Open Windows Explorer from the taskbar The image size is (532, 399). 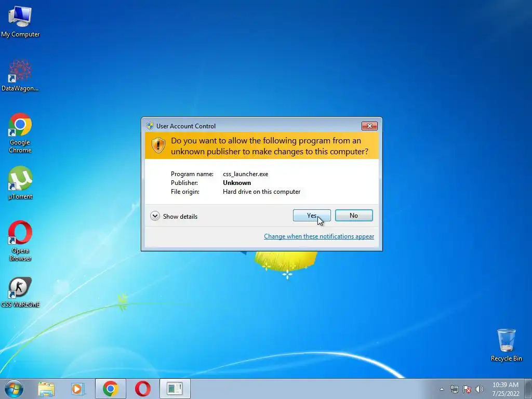[46, 389]
